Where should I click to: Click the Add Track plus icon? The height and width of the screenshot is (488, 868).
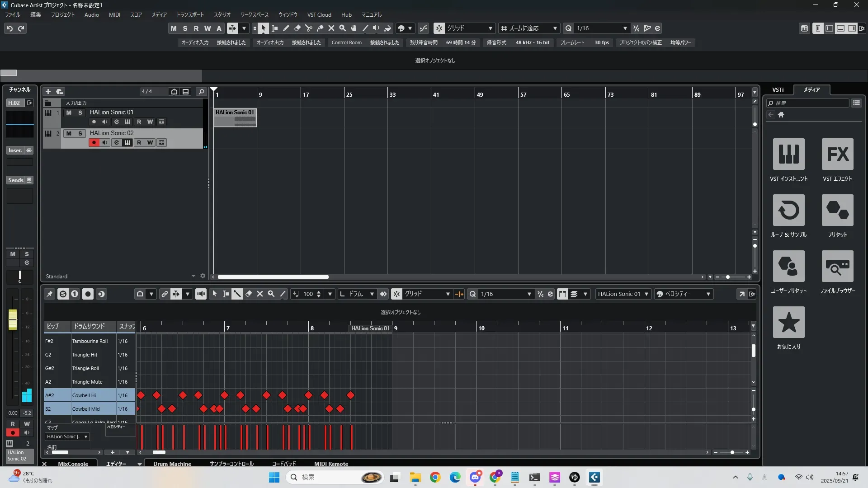pos(48,92)
